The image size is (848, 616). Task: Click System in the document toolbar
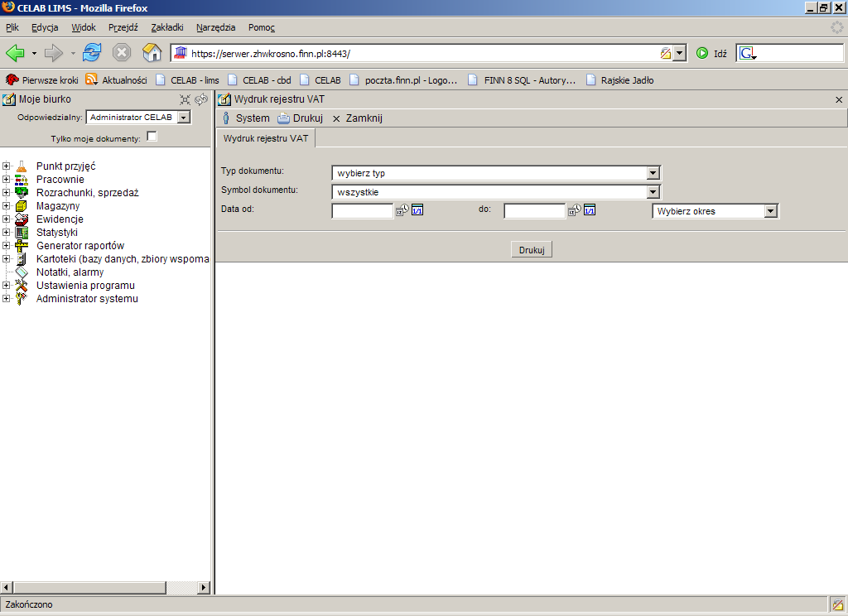pos(246,118)
